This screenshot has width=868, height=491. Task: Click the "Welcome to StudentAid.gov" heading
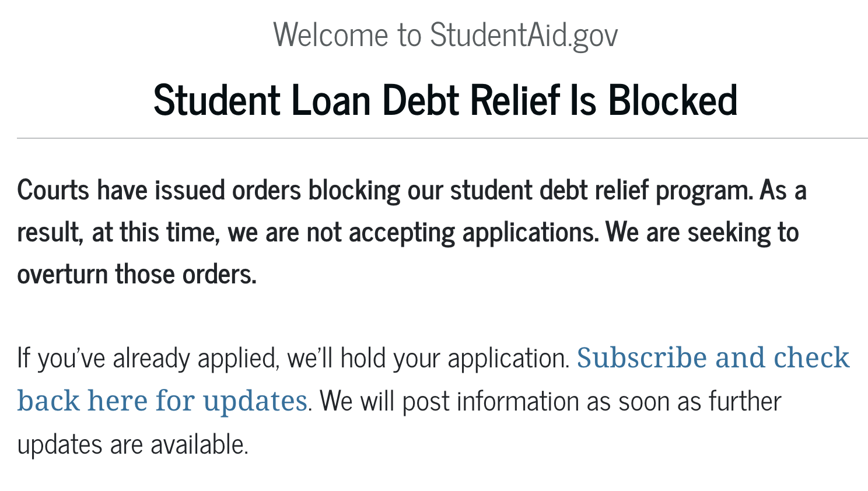click(x=446, y=34)
